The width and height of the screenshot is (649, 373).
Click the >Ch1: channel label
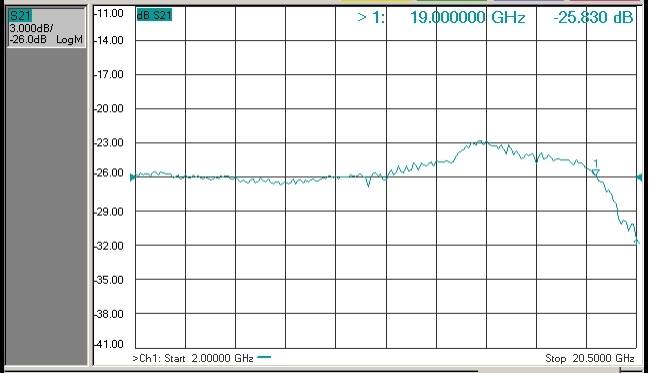tap(147, 358)
